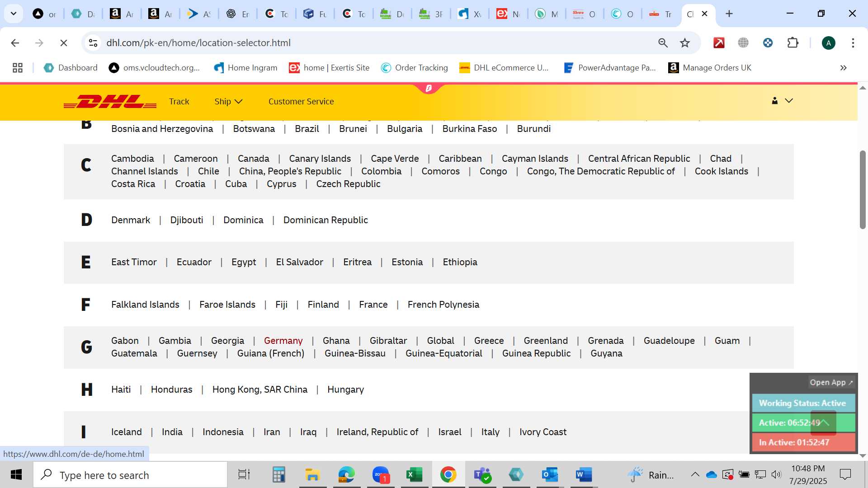Click Working Status: Active bar
The height and width of the screenshot is (488, 868).
coord(803,403)
